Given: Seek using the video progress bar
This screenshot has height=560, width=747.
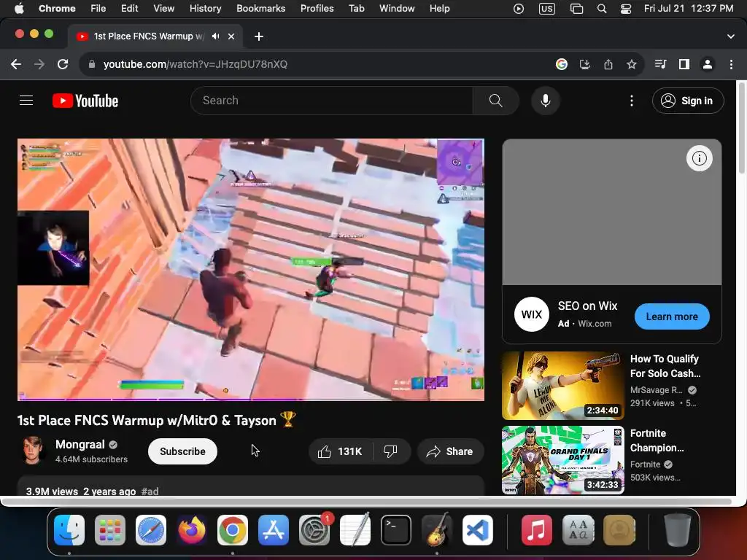Looking at the screenshot, I should pyautogui.click(x=251, y=399).
